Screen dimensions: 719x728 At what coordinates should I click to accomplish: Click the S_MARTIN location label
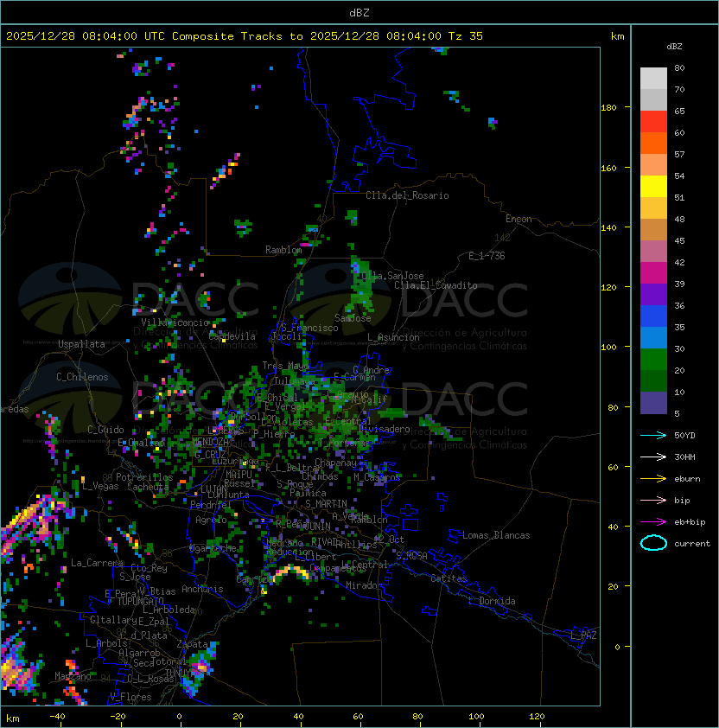(326, 504)
